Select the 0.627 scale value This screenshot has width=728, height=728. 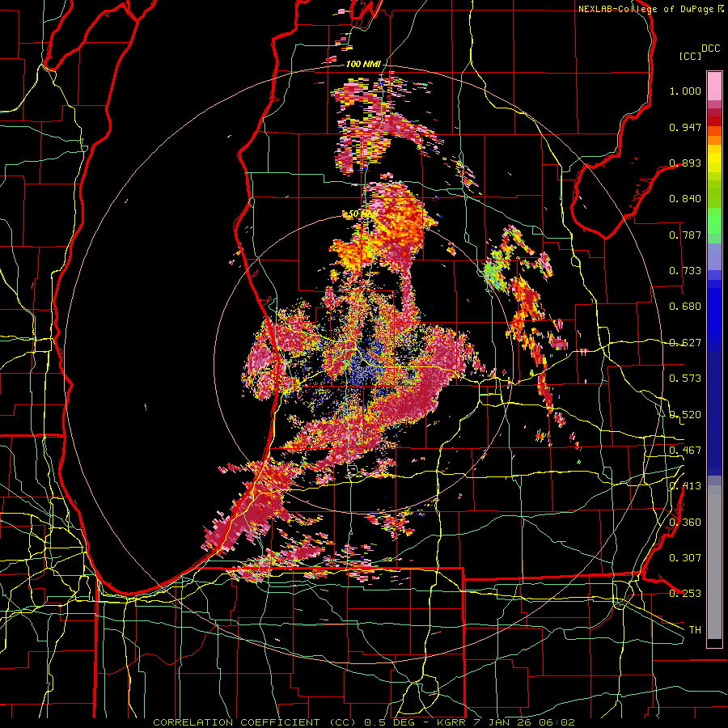coord(685,343)
